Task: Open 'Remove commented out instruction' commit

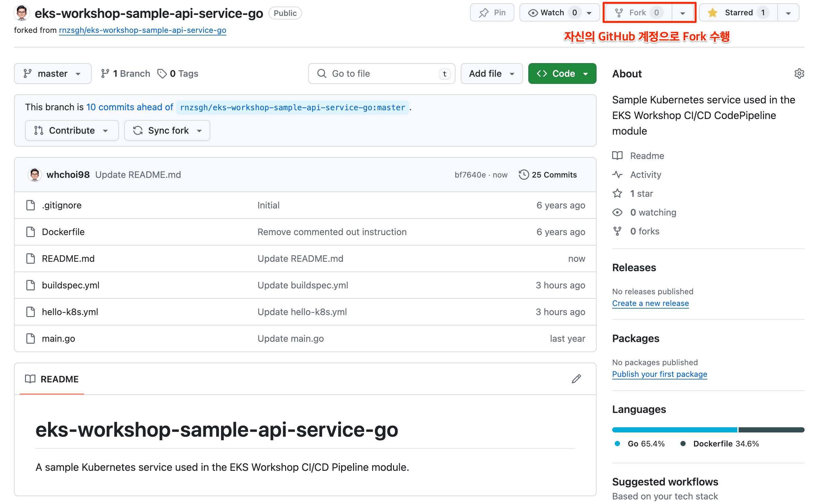Action: (332, 232)
